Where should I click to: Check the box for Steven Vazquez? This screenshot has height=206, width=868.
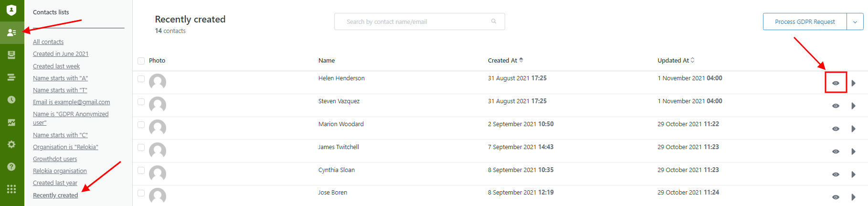(x=141, y=102)
